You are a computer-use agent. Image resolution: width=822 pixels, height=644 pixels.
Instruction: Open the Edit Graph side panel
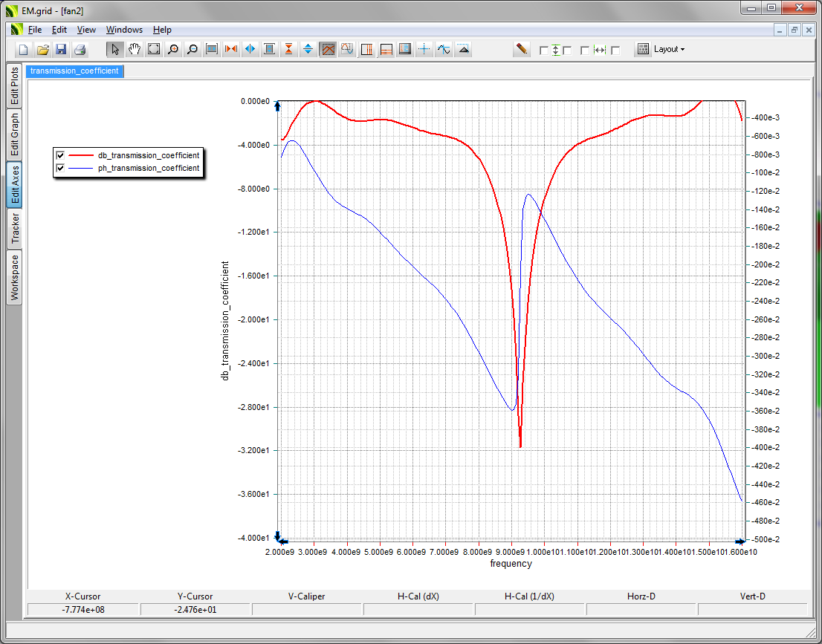(x=14, y=134)
